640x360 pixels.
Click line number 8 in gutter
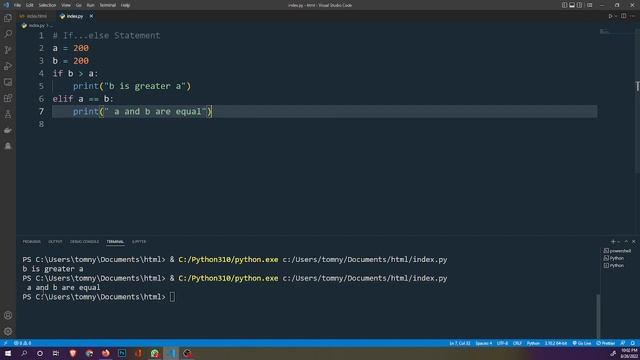click(41, 124)
